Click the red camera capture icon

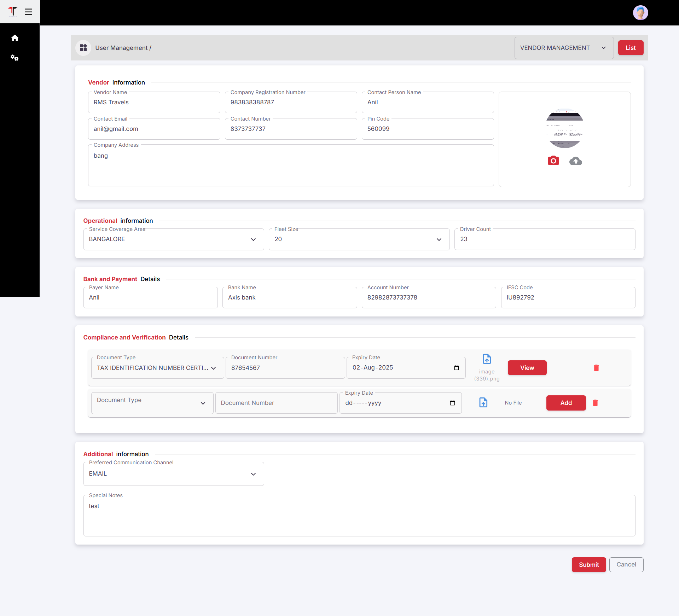[x=553, y=161]
